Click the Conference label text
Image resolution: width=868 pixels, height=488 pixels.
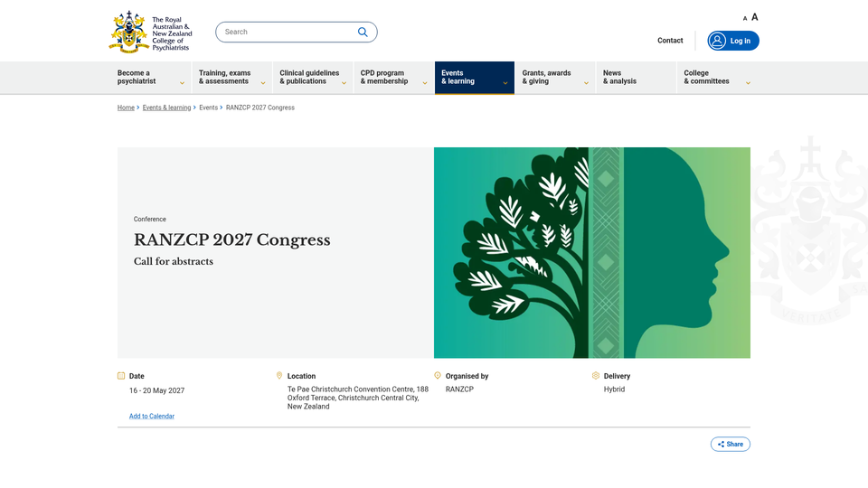coord(149,219)
